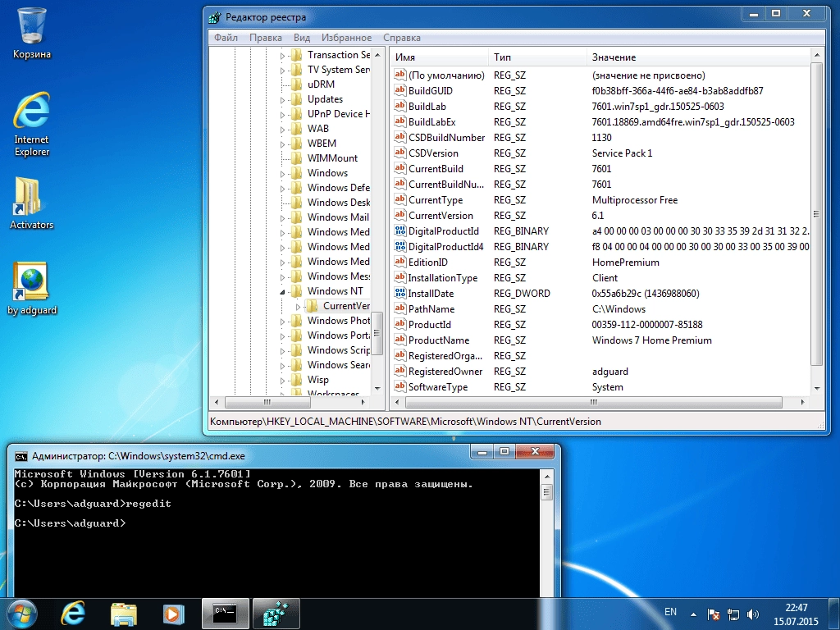Open the Файл menu
Image resolution: width=840 pixels, height=630 pixels.
click(x=226, y=38)
